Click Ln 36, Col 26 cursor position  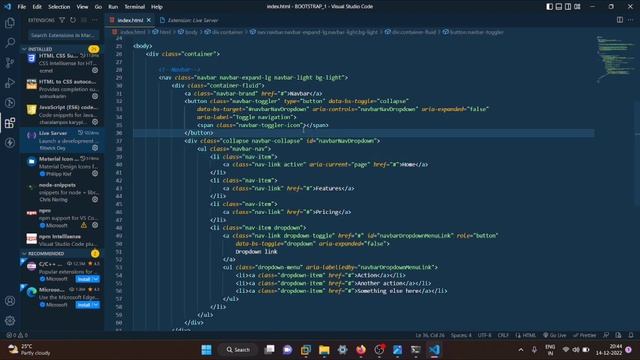(430, 335)
